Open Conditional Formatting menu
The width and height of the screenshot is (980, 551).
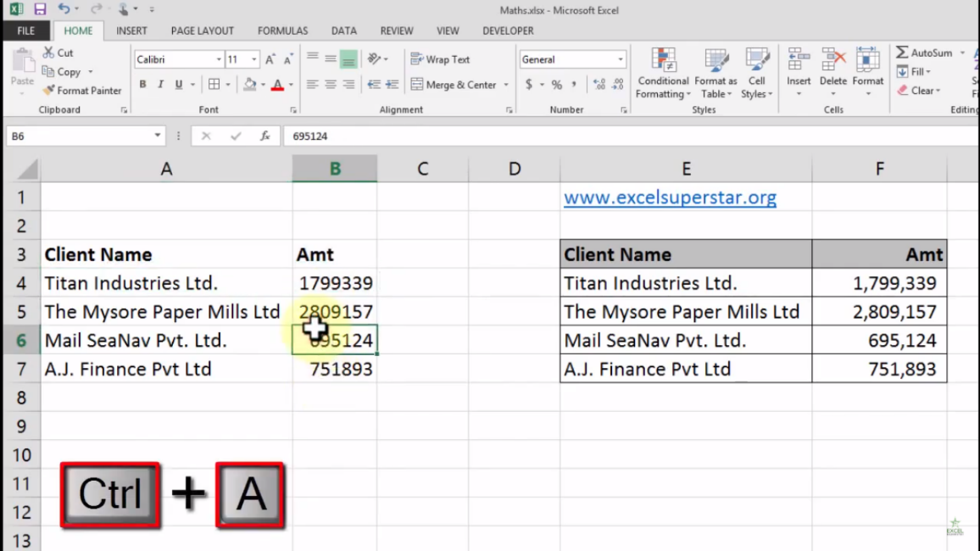(662, 73)
